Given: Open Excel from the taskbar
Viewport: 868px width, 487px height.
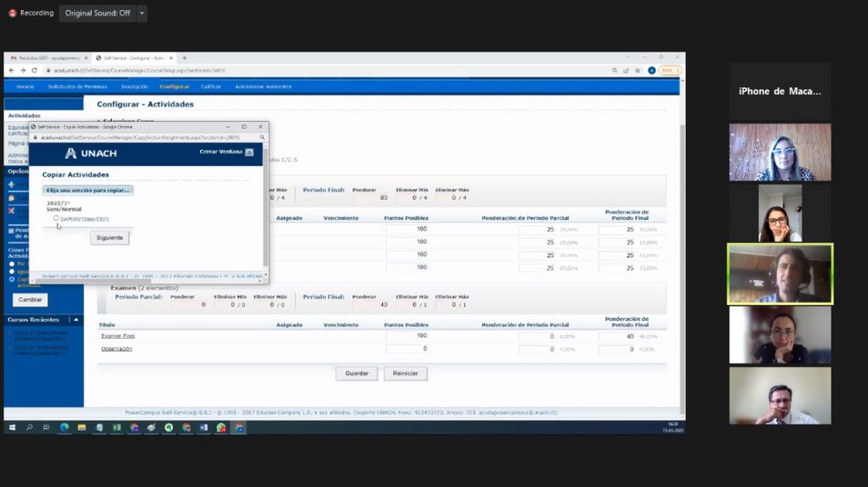Looking at the screenshot, I should tap(116, 428).
